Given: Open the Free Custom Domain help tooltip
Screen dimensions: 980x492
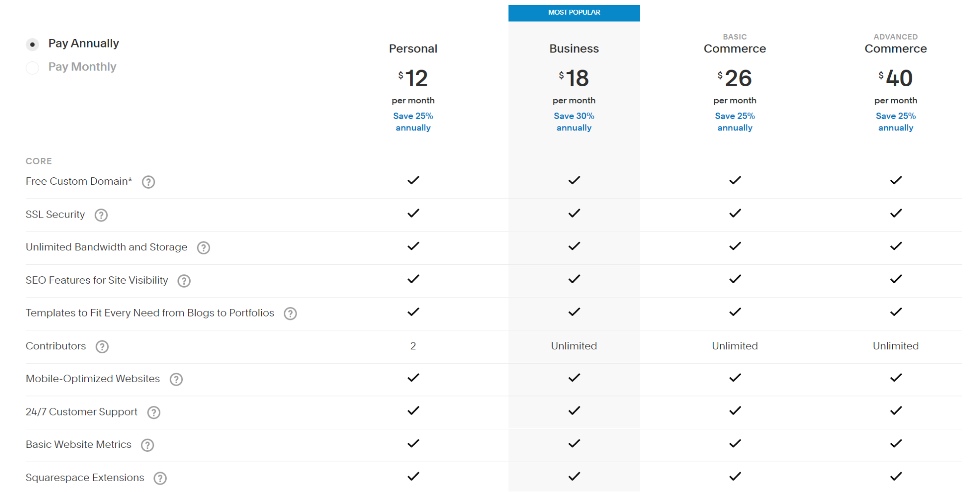Looking at the screenshot, I should 148,182.
